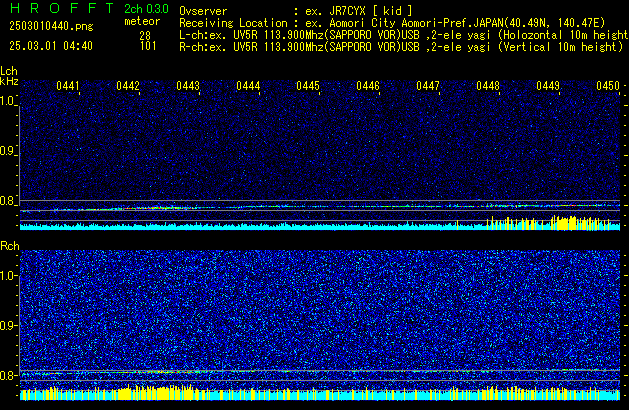Click the Lch 0.9 frequency tick label
629x410 pixels.
pyautogui.click(x=7, y=151)
